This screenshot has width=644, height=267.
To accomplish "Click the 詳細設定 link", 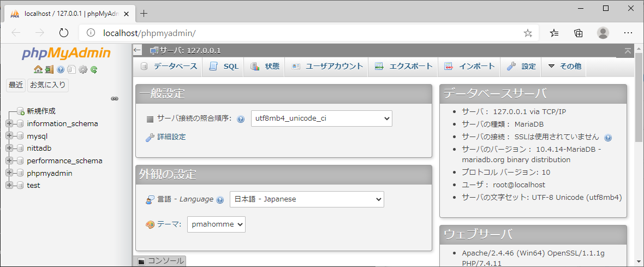I will point(171,137).
